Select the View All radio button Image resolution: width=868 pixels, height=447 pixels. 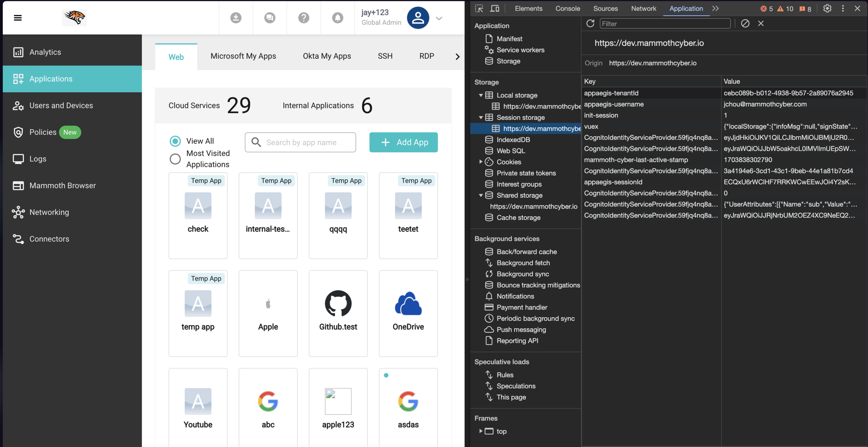[175, 141]
